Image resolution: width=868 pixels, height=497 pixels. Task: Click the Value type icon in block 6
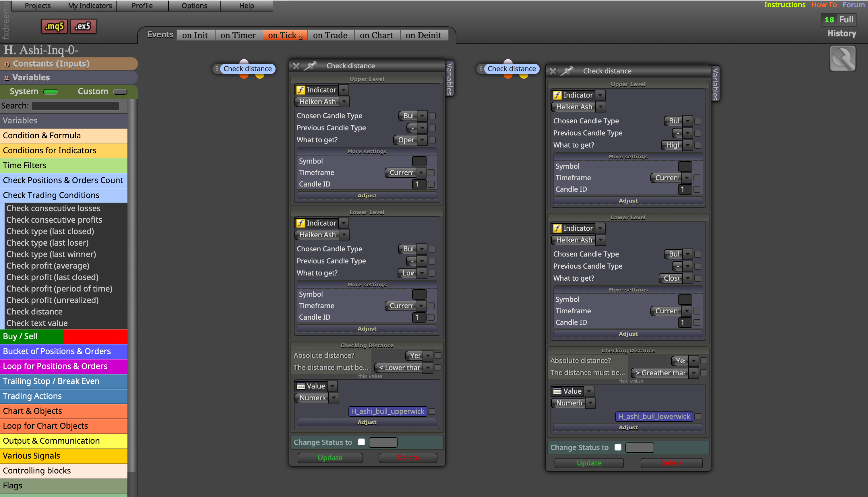[557, 391]
